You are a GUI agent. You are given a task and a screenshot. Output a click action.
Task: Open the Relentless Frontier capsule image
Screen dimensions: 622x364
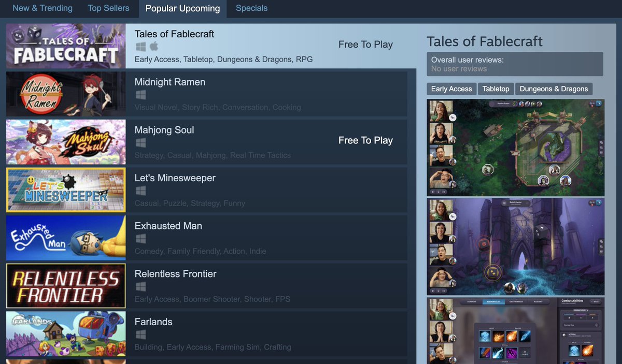coord(66,286)
